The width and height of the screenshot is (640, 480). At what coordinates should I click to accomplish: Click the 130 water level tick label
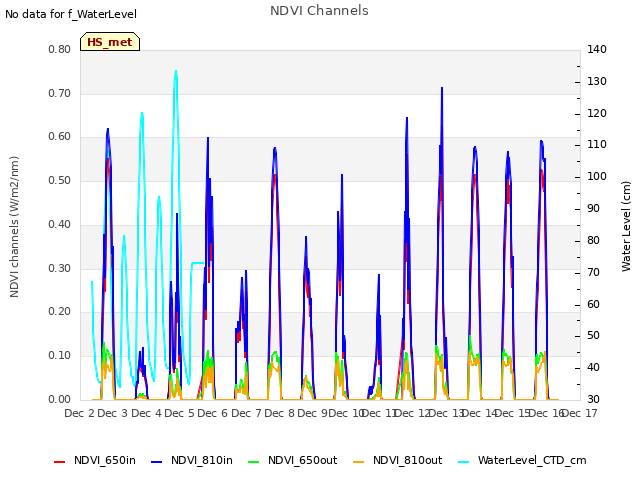click(x=597, y=82)
